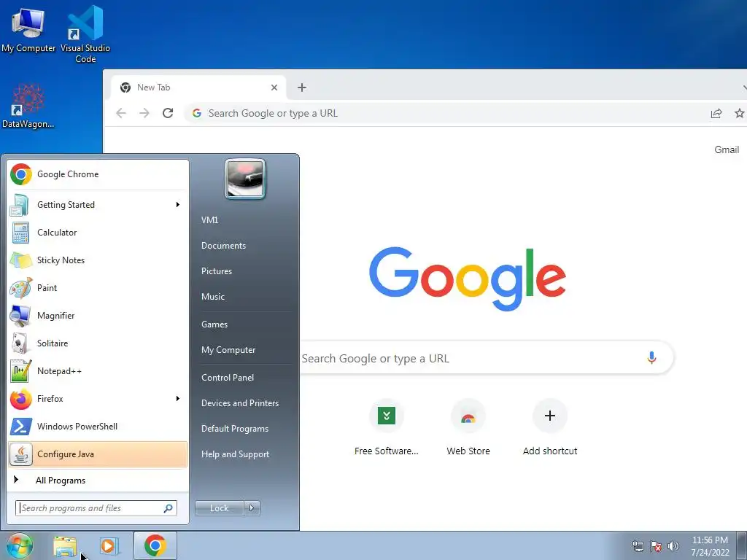
Task: Open My Computer desktop icon
Action: coord(28,29)
